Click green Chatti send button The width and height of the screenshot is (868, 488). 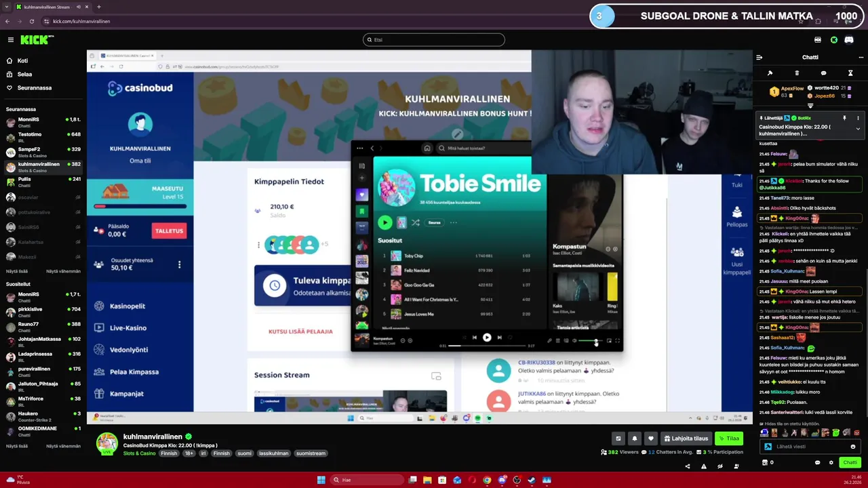(850, 462)
